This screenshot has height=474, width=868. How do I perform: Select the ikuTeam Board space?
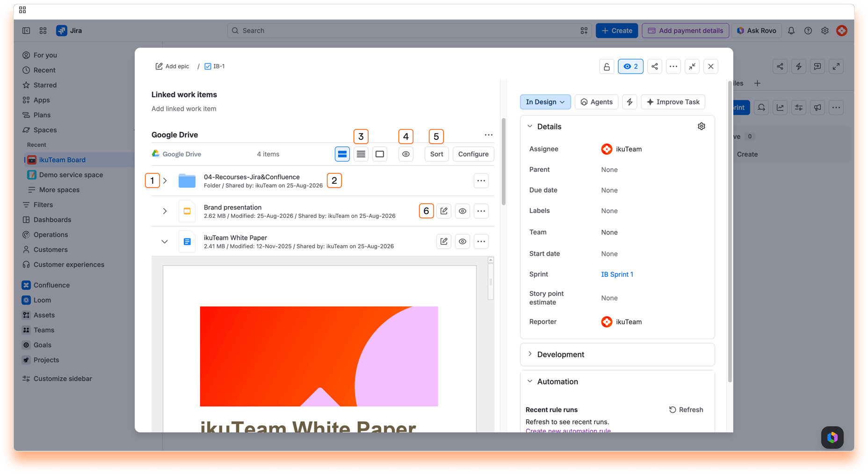click(62, 159)
